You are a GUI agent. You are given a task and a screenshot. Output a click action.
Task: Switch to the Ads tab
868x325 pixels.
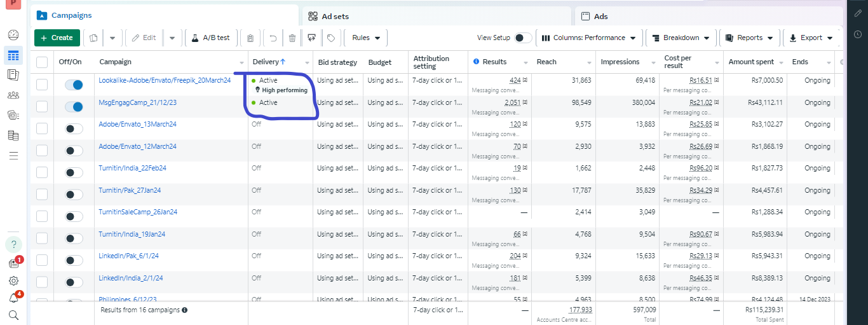coord(709,16)
